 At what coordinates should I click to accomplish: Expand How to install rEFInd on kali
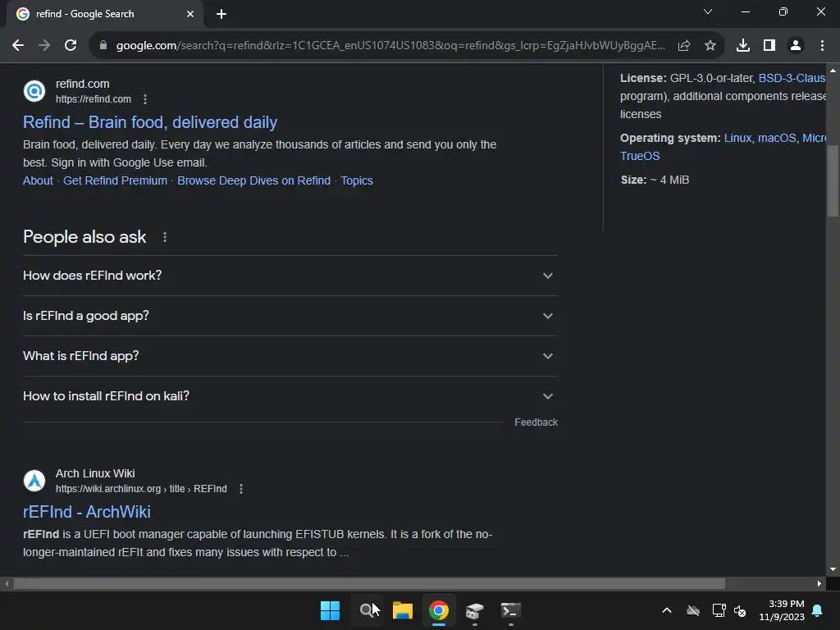coord(290,396)
